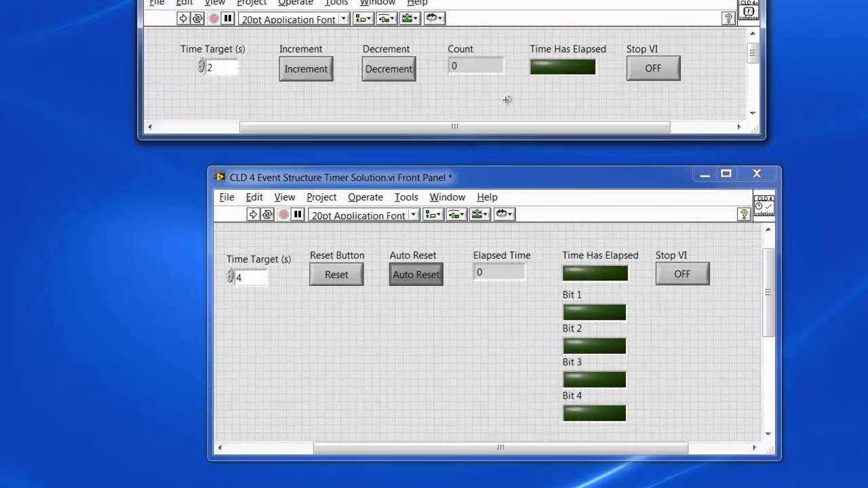Open Help menu in Timer Solution window
This screenshot has height=488, width=868.
click(x=487, y=197)
